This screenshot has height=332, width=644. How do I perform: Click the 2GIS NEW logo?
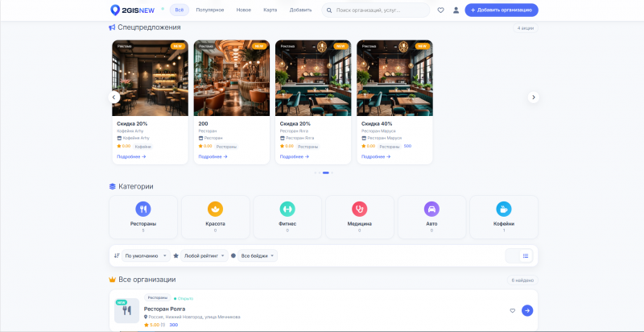pos(132,10)
